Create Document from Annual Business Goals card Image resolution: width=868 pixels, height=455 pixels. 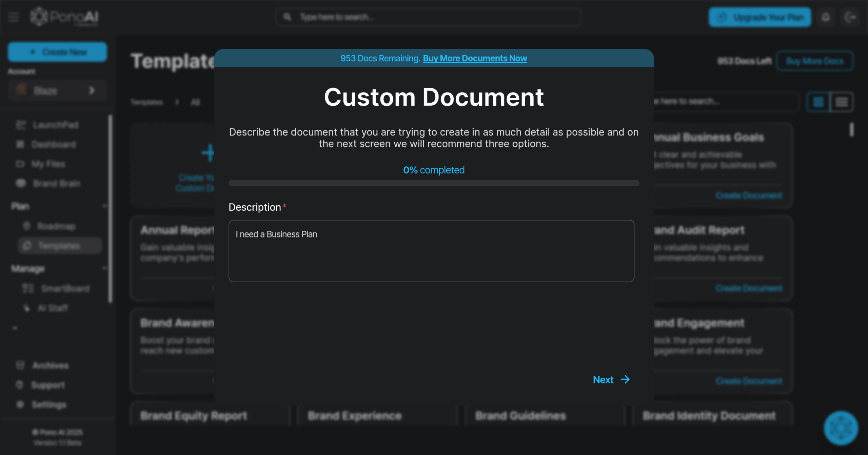(x=749, y=195)
